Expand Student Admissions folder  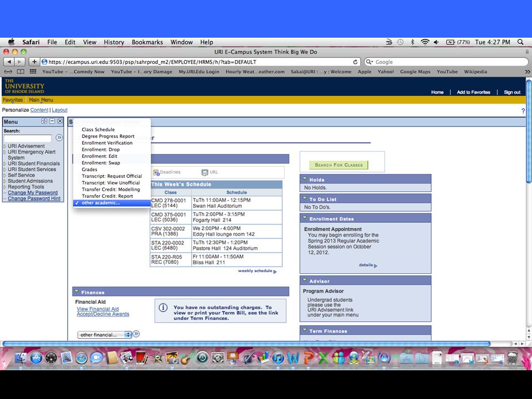(5, 181)
